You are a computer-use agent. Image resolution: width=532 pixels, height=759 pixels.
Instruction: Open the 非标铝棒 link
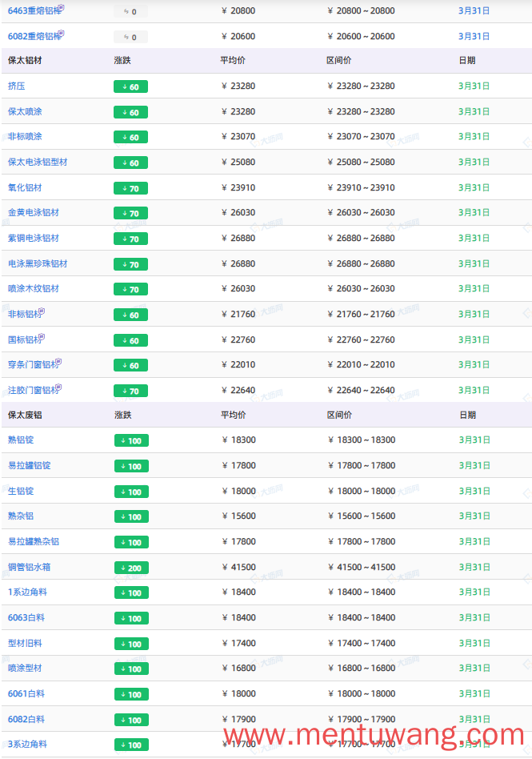(x=25, y=314)
